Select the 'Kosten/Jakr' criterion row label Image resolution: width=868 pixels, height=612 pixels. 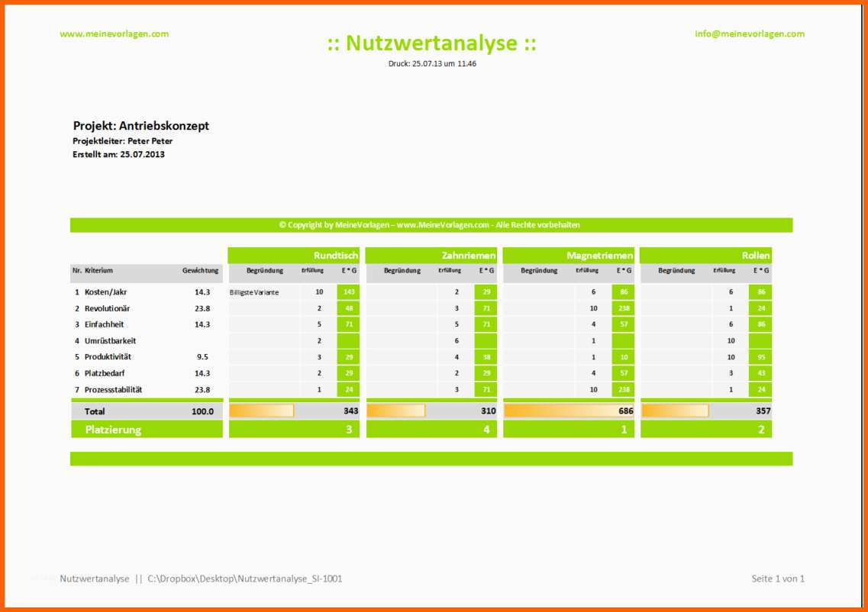[105, 292]
